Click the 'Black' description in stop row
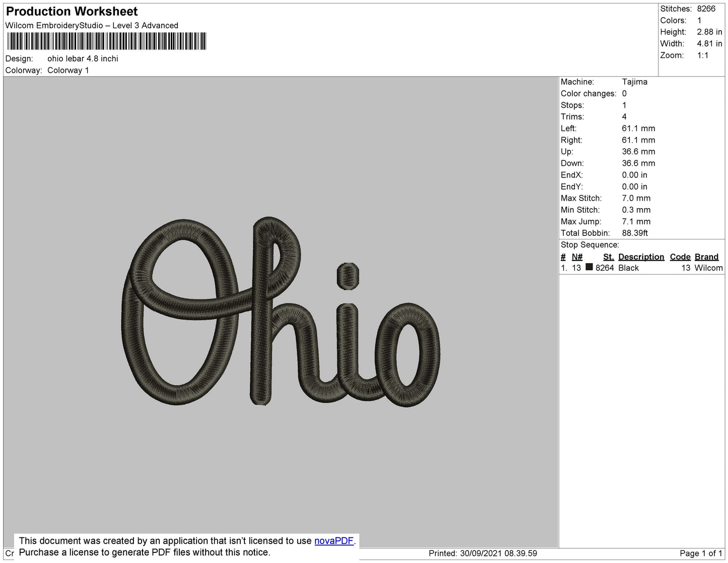 628,268
